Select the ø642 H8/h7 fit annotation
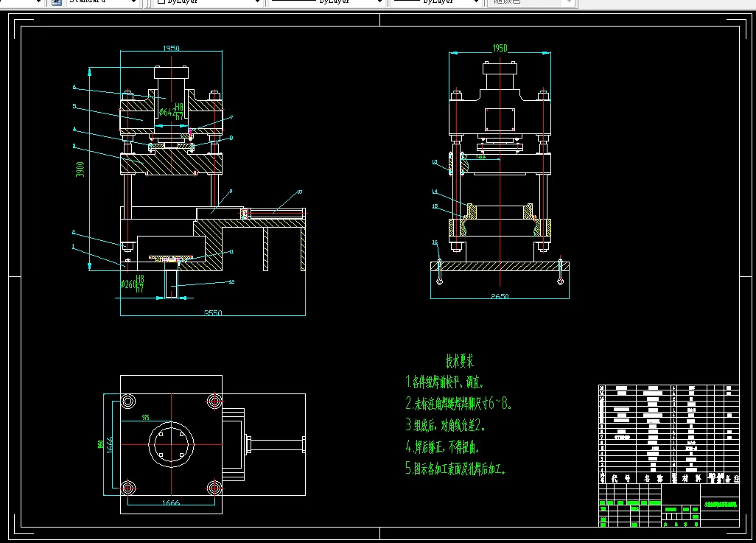756x543 pixels. point(172,112)
